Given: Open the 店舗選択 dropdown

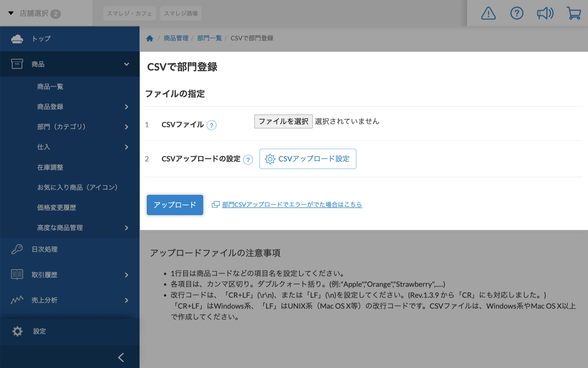Looking at the screenshot, I should click(x=34, y=13).
